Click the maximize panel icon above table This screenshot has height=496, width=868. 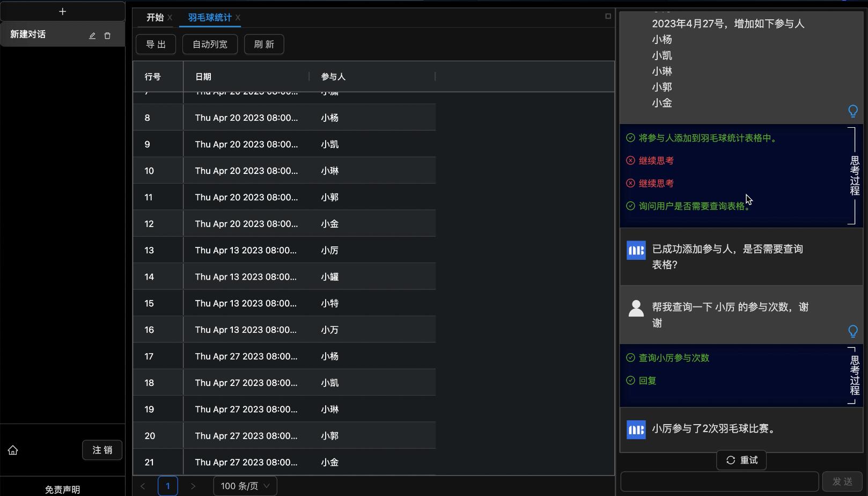608,16
